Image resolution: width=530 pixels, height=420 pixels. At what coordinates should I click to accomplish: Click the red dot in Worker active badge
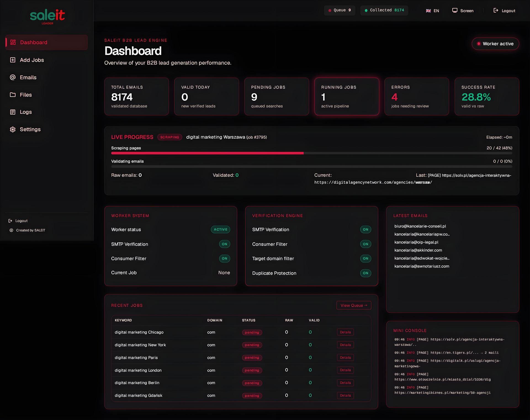tap(479, 44)
